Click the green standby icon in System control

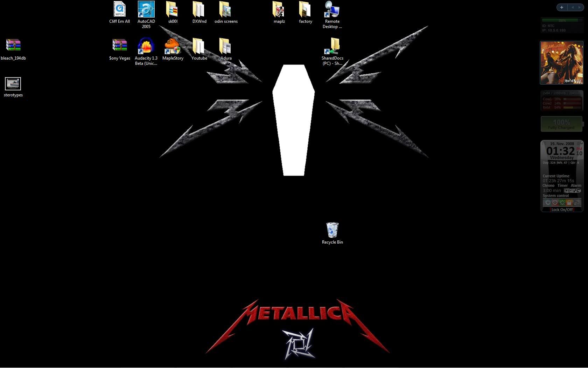562,202
